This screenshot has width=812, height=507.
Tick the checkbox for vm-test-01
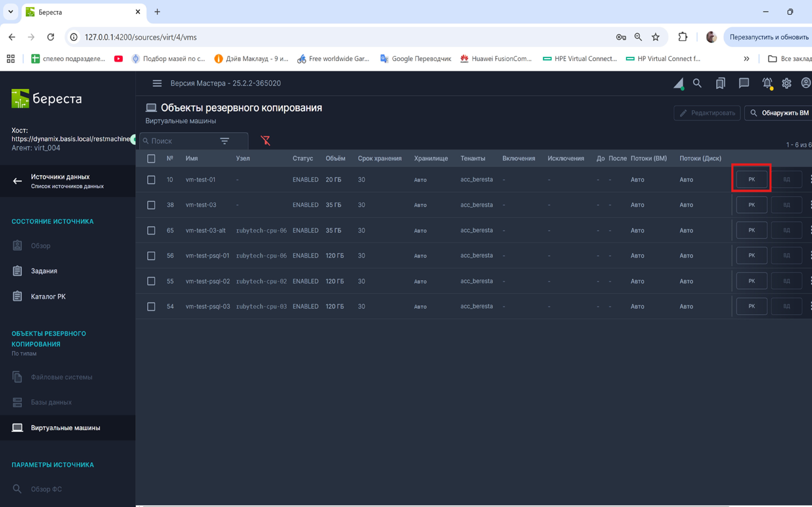(x=151, y=180)
